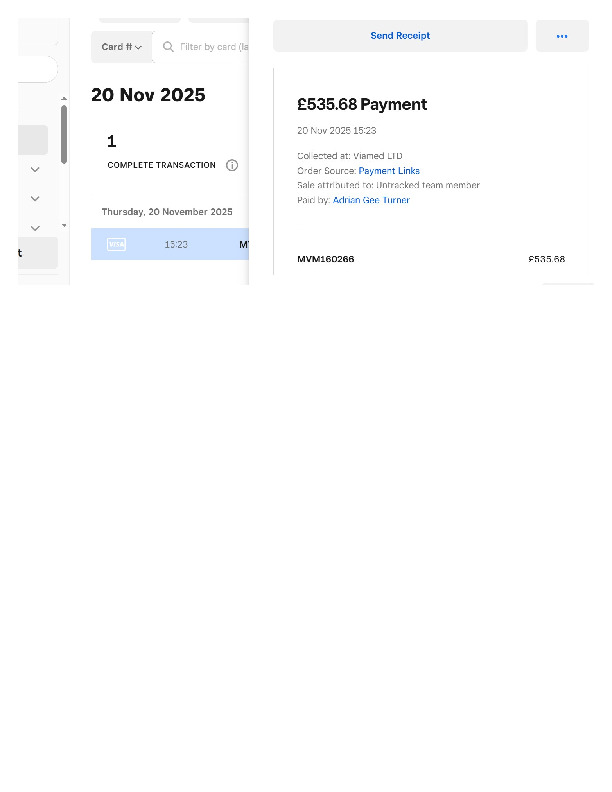Screen dimensions: 612x792
Task: Click the sidebar scrollbar down arrow
Action: tap(64, 226)
